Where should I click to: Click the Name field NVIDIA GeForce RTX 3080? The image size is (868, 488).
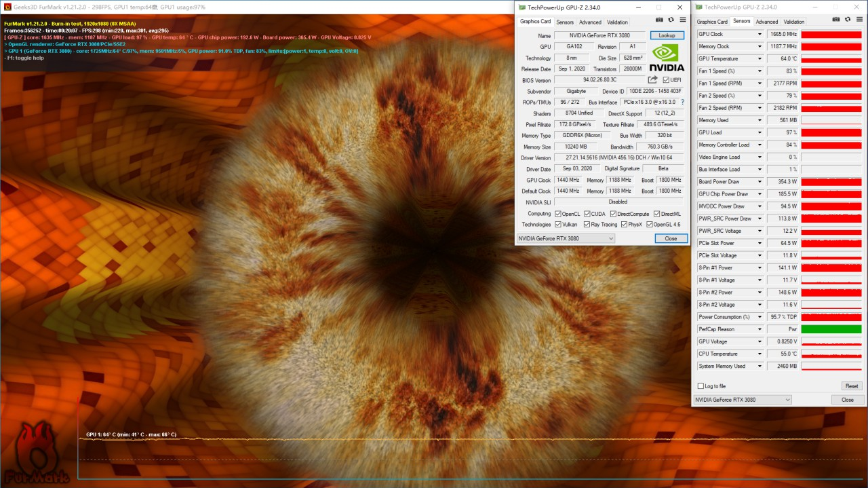click(x=600, y=35)
